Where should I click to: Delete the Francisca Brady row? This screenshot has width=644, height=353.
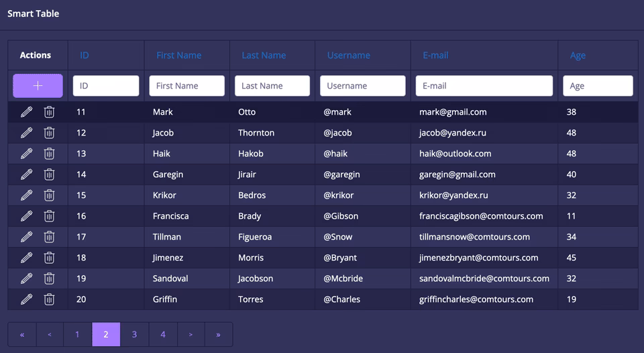click(x=49, y=216)
